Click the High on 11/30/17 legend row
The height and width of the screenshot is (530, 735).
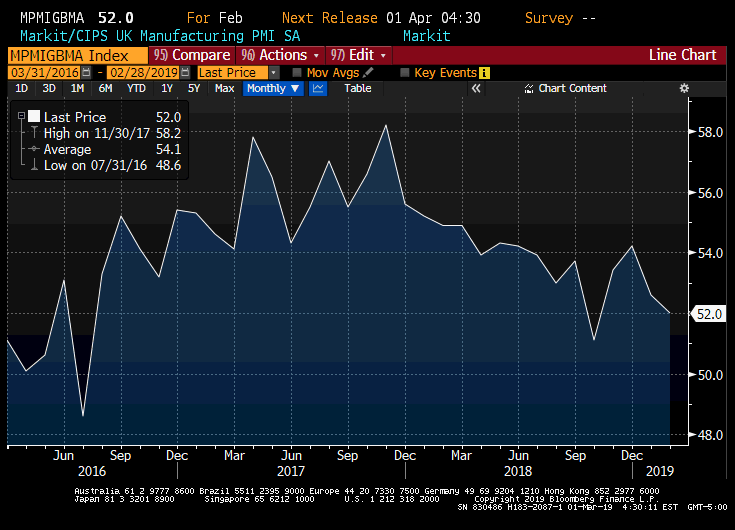pyautogui.click(x=112, y=133)
